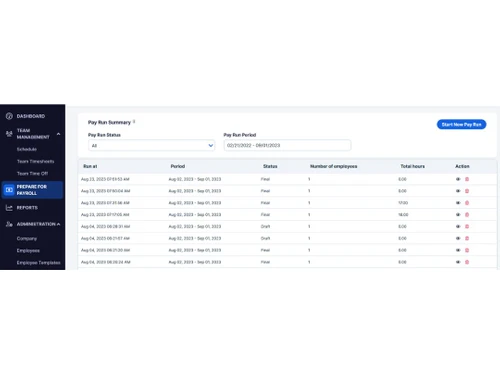The width and height of the screenshot is (500, 375).
Task: Click the Team Management people icon
Action: pos(9,134)
